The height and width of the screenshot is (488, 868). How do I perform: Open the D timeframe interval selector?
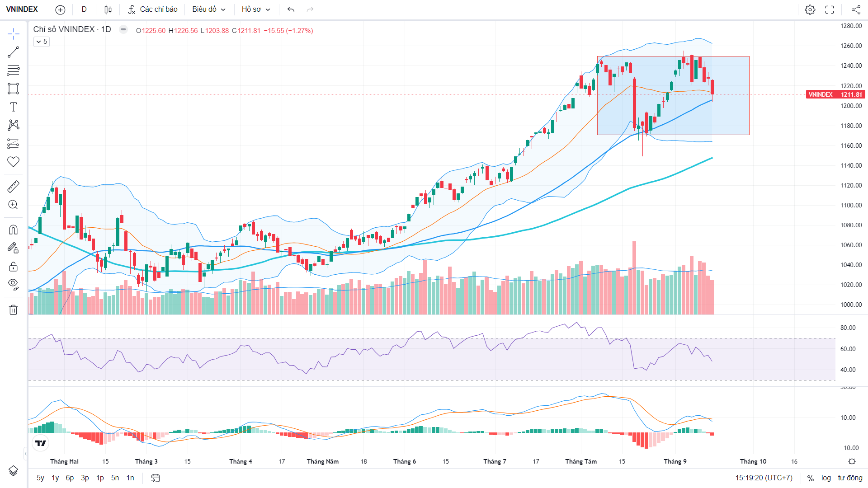pyautogui.click(x=84, y=9)
